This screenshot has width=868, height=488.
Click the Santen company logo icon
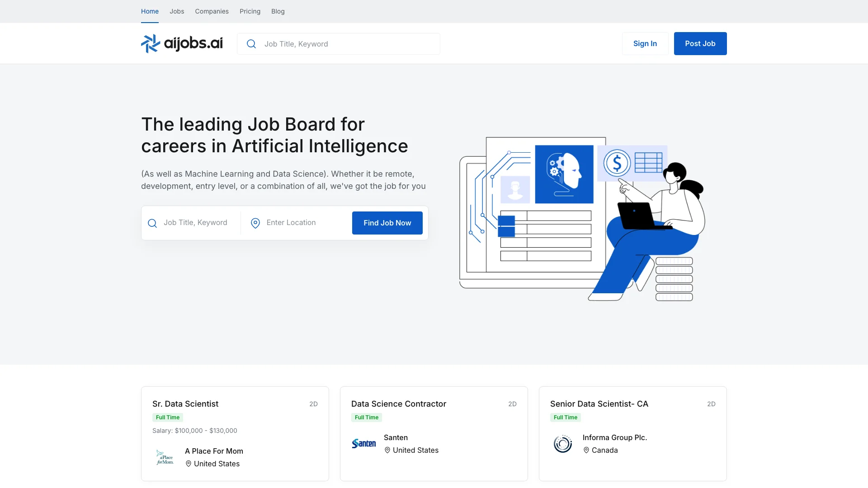pyautogui.click(x=363, y=443)
